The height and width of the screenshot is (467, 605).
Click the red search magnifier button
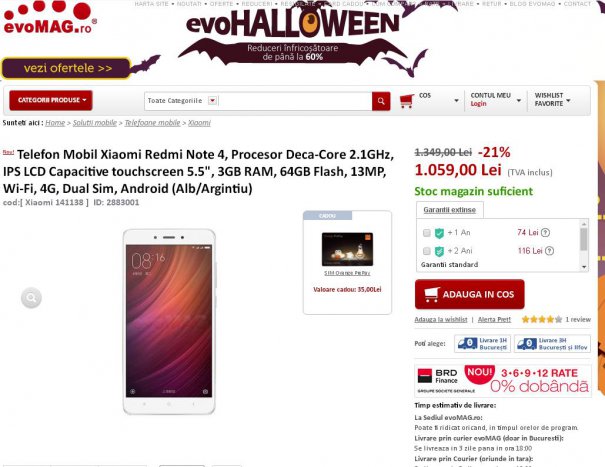pyautogui.click(x=381, y=101)
